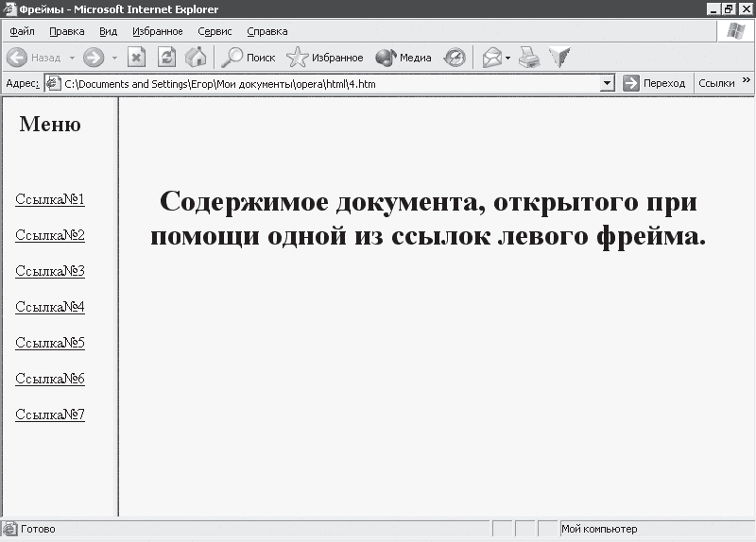Viewport: 756px width, 542px height.
Task: Follow the Ссылка№1 link in menu frame
Action: pos(50,199)
